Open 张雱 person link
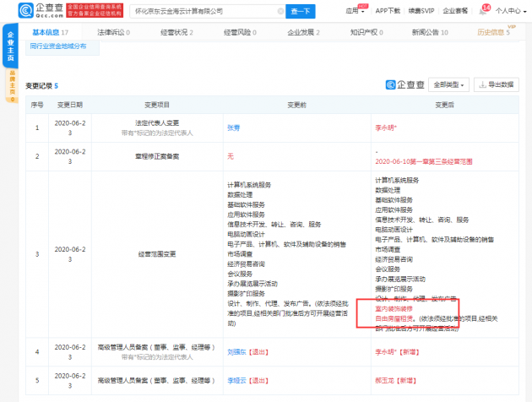 [233, 128]
